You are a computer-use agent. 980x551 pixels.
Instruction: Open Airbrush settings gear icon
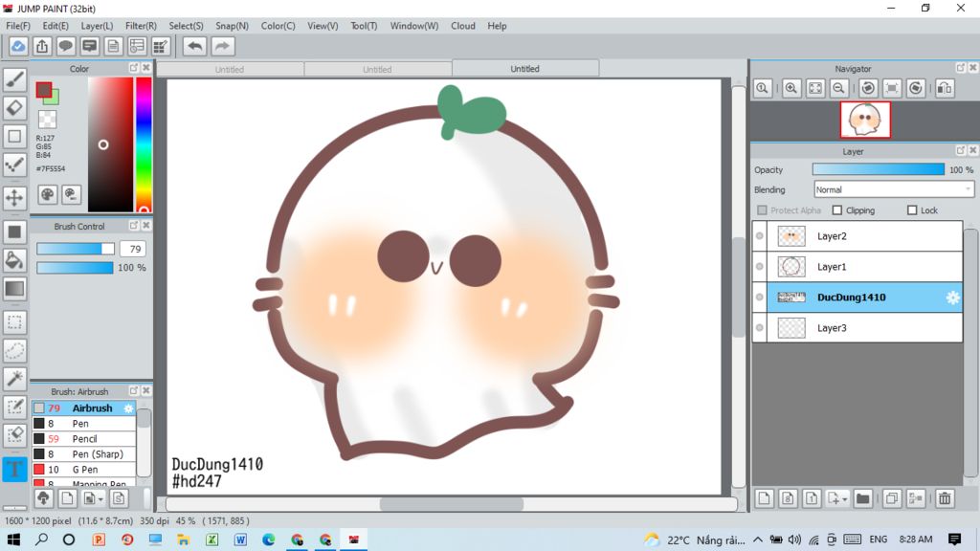128,408
